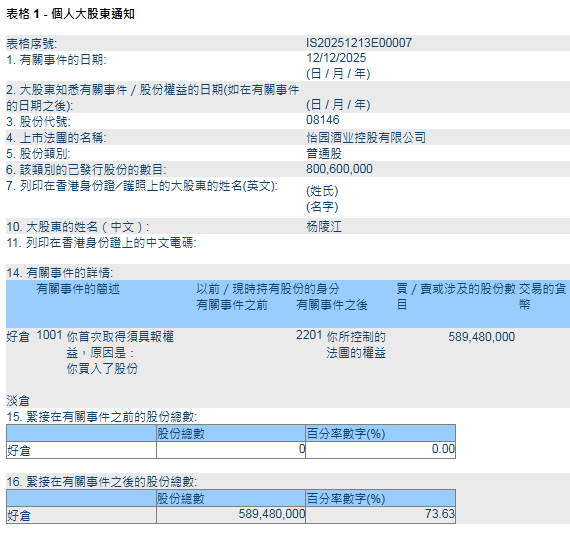The width and height of the screenshot is (570, 535).
Task: Click label 6. 該類別的已發行股份的數目
Action: 87,170
